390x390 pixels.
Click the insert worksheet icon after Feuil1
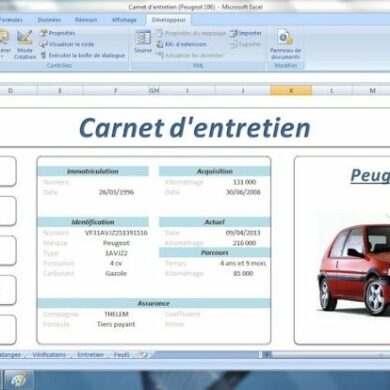click(x=143, y=355)
